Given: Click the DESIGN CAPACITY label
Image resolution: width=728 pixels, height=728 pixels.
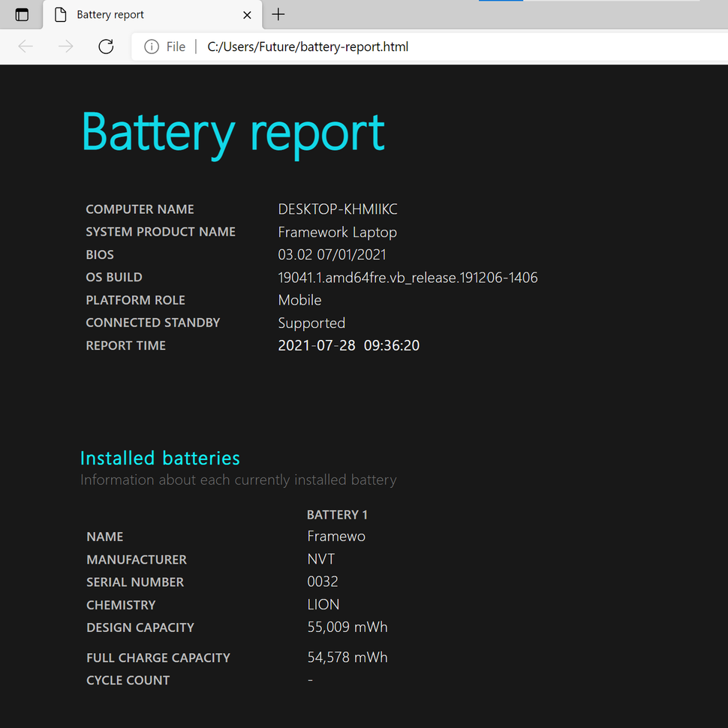Looking at the screenshot, I should [140, 627].
